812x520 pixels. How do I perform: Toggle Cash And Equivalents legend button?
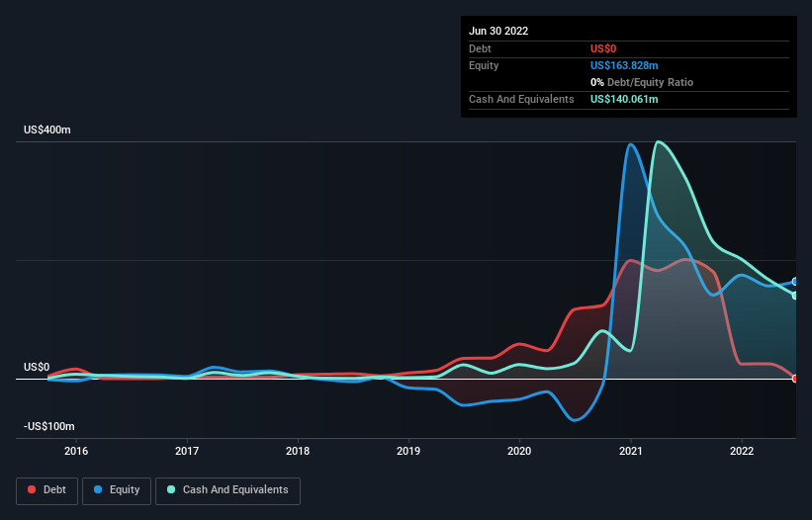(227, 490)
